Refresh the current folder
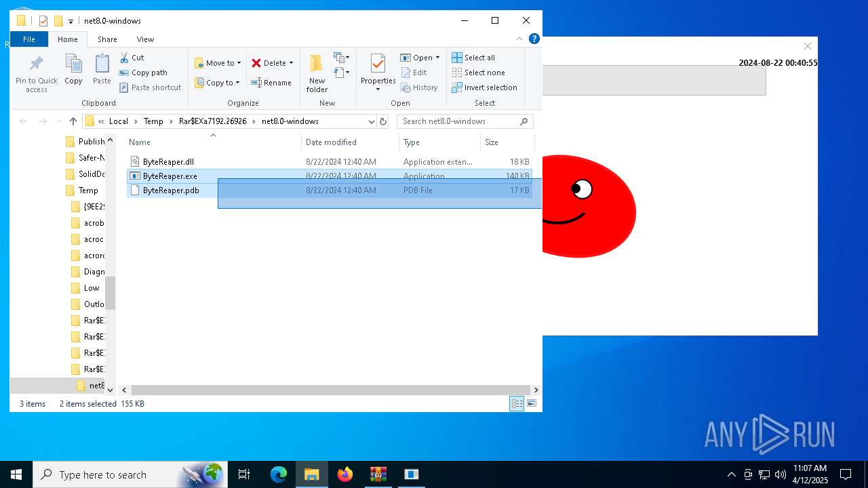The image size is (868, 488). 383,121
